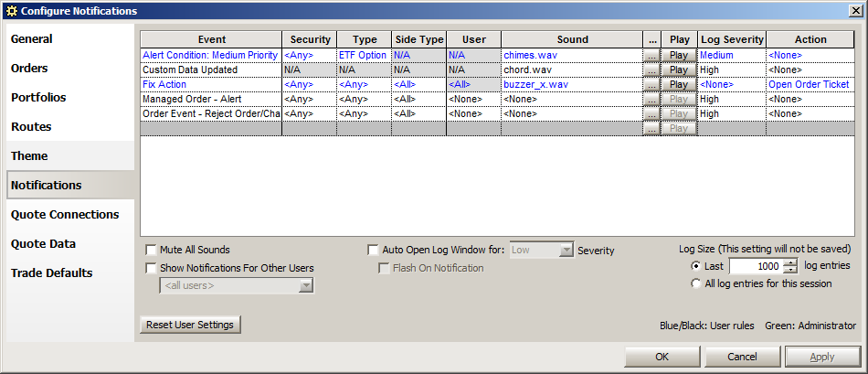Screen dimensions: 868x374
Task: Click the 'chimes.wav' sound cell
Action: pos(572,56)
